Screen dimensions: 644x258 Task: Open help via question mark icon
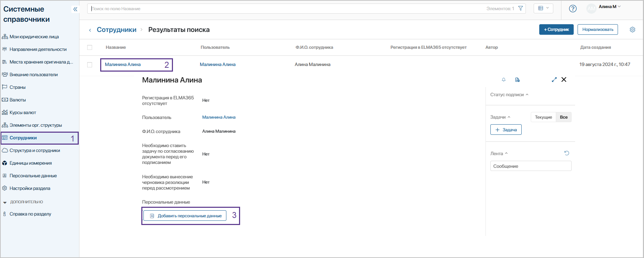pyautogui.click(x=573, y=9)
